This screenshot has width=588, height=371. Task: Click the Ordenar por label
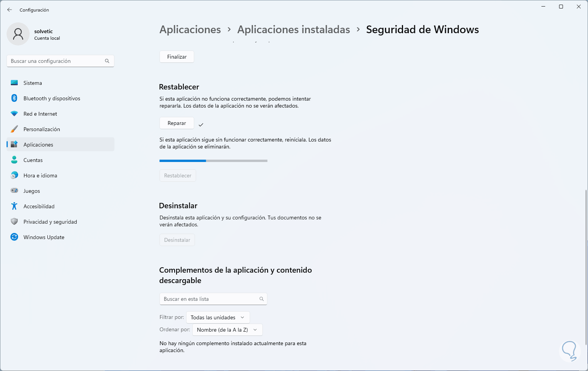[x=175, y=330]
